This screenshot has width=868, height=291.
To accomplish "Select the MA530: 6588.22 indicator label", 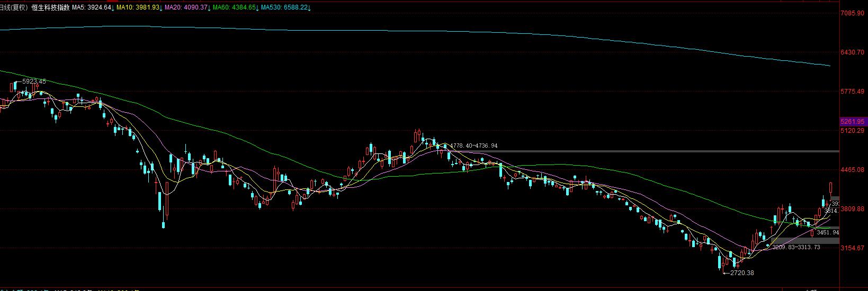I will point(284,7).
